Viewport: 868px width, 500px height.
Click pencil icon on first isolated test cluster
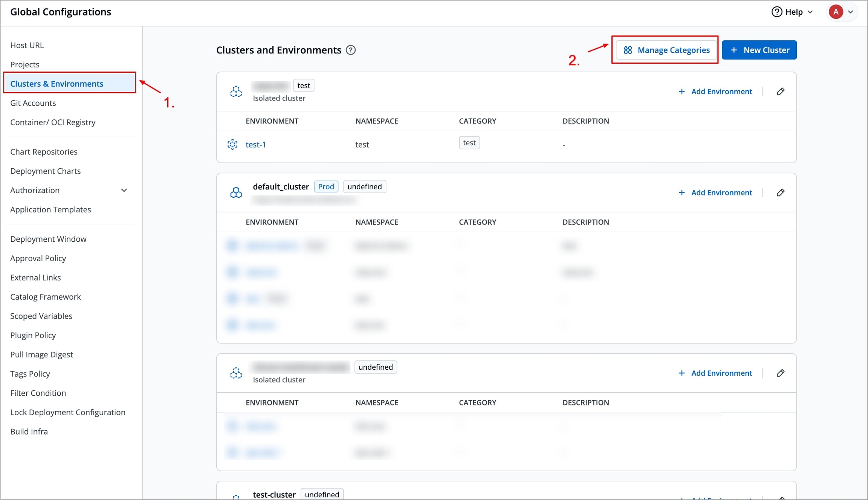(781, 91)
